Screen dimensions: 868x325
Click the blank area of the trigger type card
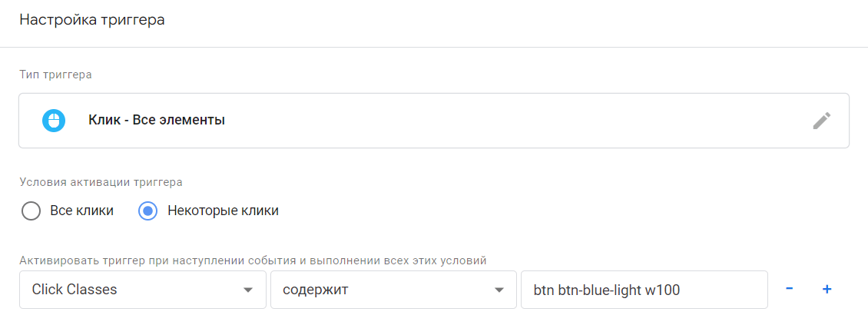pos(499,121)
